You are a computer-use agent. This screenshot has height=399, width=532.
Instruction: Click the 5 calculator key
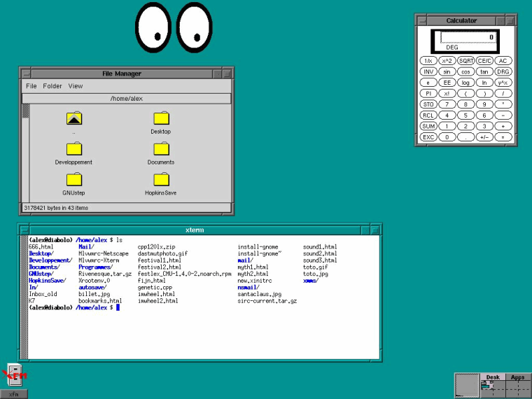coord(465,115)
